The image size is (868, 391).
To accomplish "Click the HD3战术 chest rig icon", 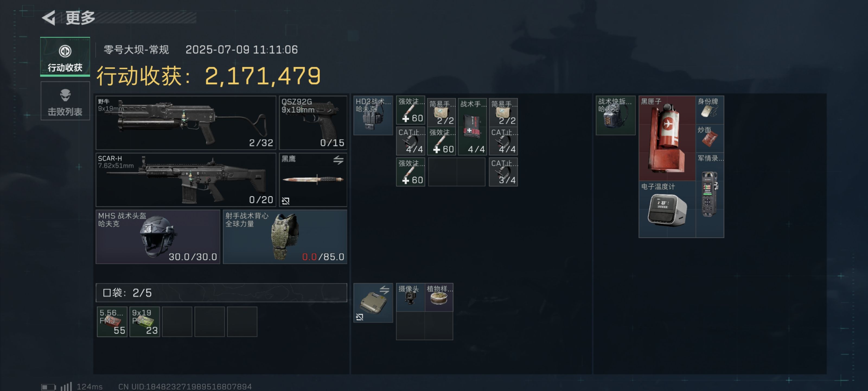I will (373, 115).
